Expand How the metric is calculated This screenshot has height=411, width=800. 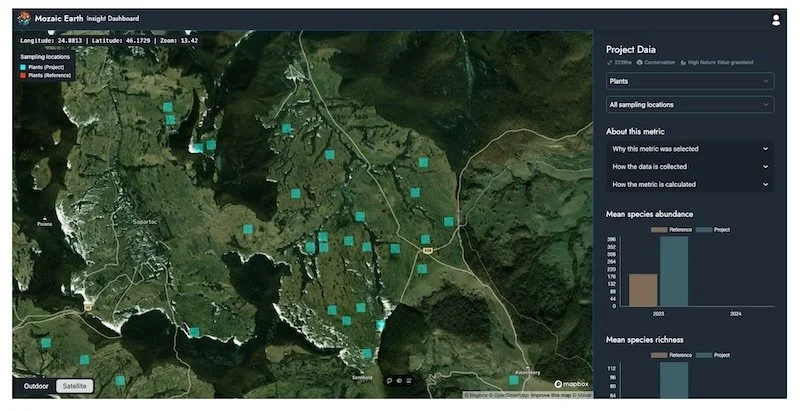click(690, 185)
